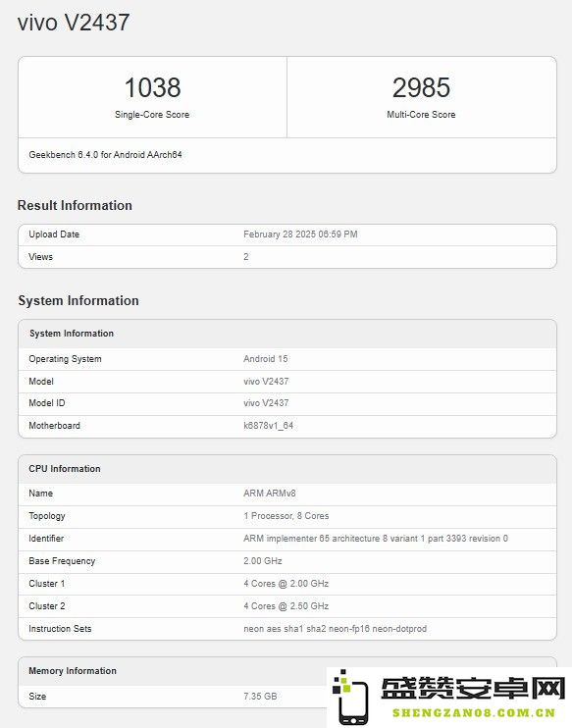Click the Single-Core Score label

152,115
